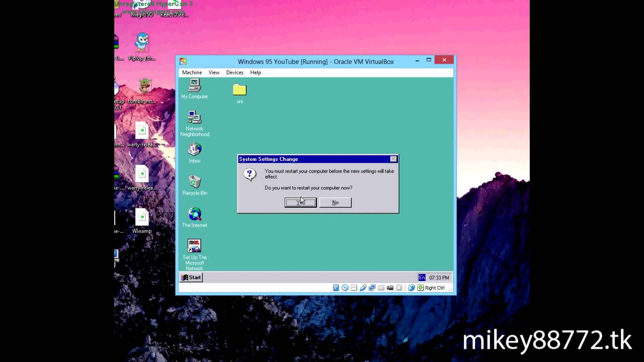Select the Network Neighborhood desktop icon
The image size is (644, 362).
194,124
